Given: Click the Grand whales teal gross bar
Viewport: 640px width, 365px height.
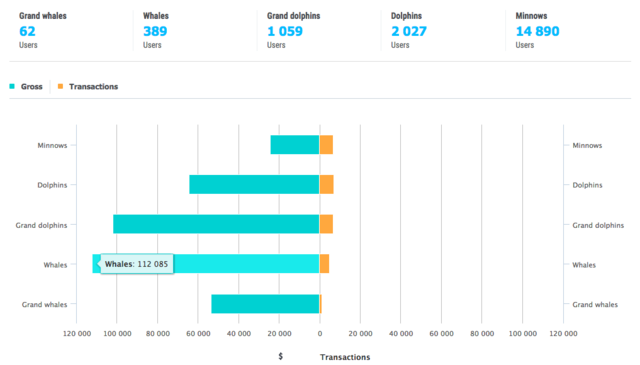Looking at the screenshot, I should [265, 304].
